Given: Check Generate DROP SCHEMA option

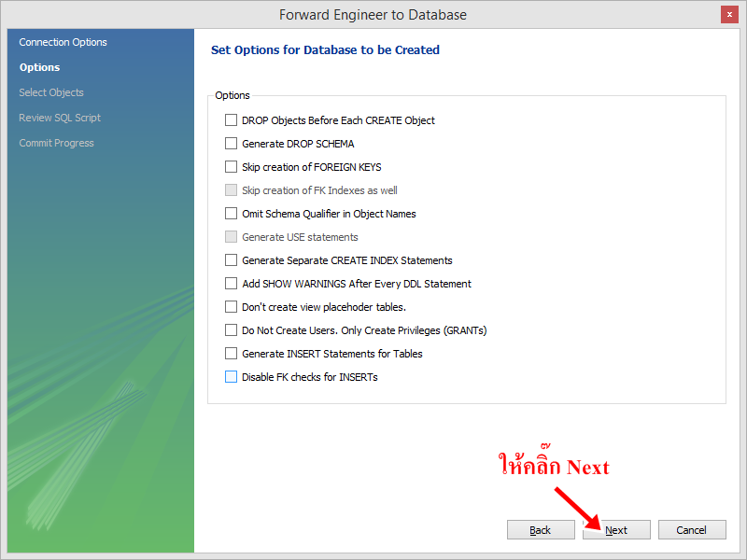Looking at the screenshot, I should 231,144.
